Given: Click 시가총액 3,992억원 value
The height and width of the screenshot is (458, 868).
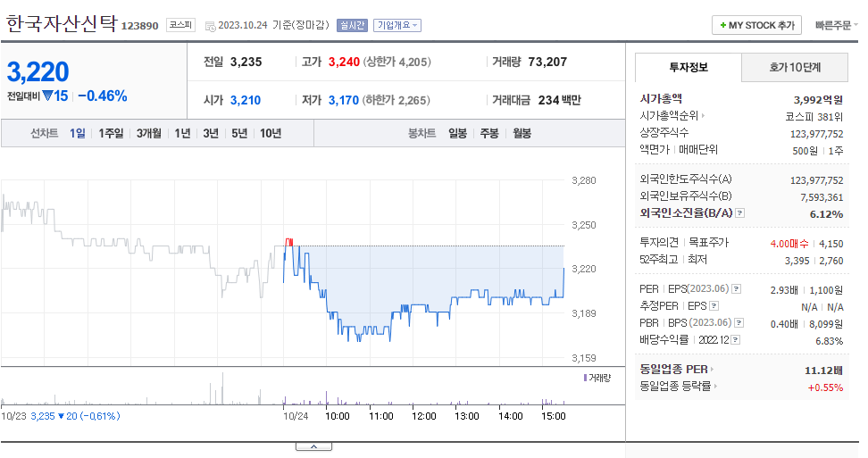Looking at the screenshot, I should [818, 100].
